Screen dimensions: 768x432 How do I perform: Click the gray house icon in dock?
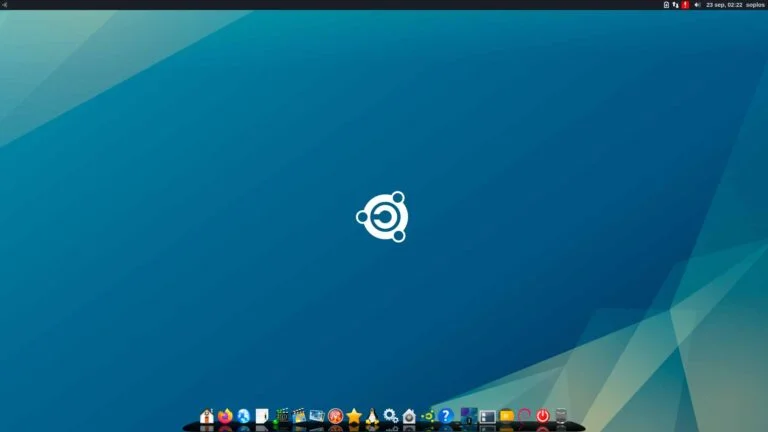(409, 416)
